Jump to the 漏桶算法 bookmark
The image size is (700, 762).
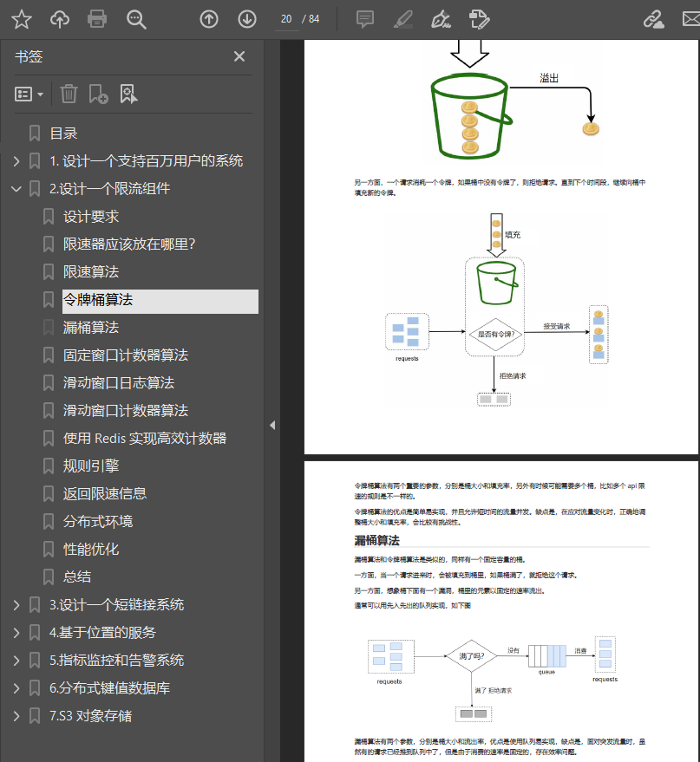[91, 328]
